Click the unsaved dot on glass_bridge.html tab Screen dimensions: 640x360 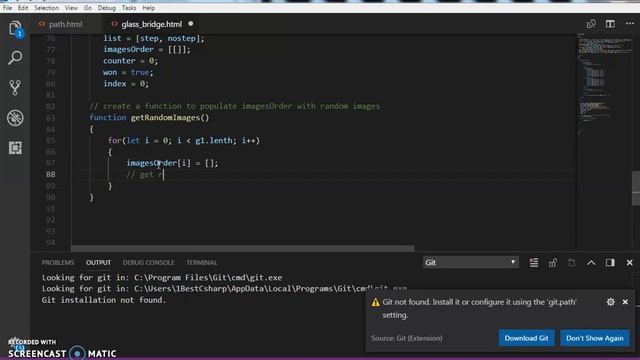191,24
